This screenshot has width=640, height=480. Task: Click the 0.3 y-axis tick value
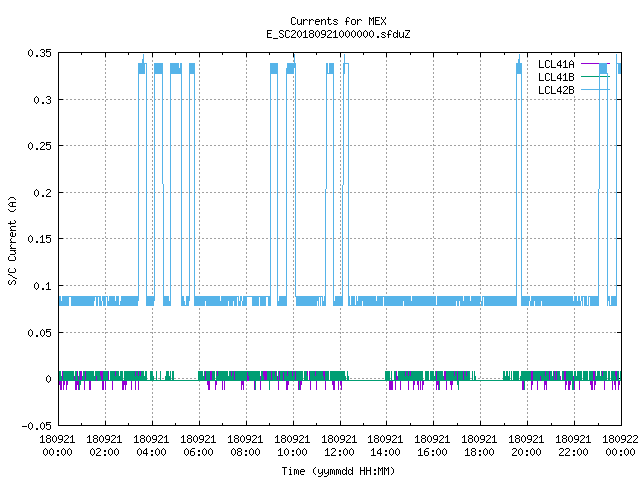(42, 100)
